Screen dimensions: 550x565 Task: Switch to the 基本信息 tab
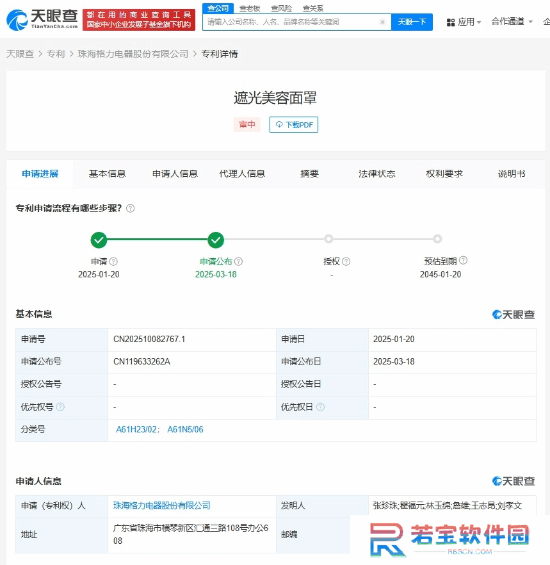[107, 174]
